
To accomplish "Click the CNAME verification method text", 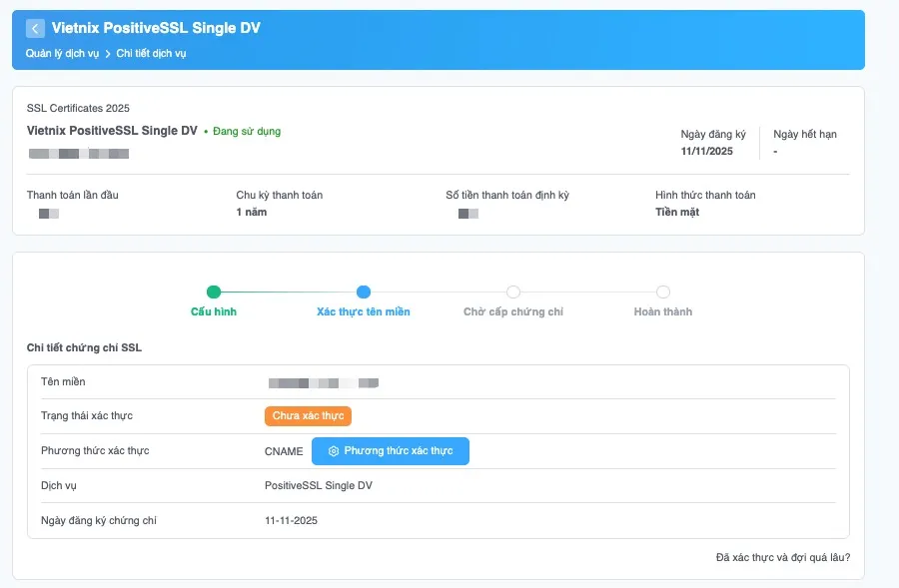I will tap(284, 451).
